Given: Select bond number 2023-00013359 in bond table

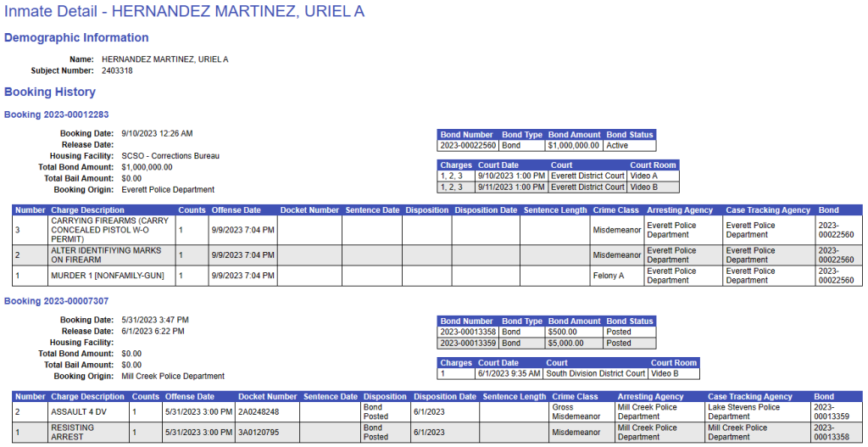Looking at the screenshot, I should click(x=468, y=343).
